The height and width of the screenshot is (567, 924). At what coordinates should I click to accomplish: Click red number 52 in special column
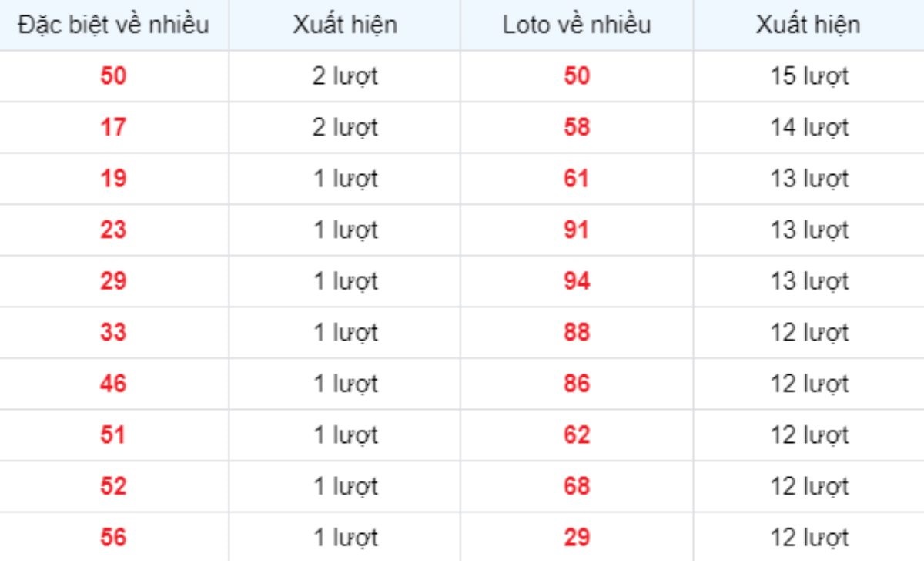tap(113, 486)
